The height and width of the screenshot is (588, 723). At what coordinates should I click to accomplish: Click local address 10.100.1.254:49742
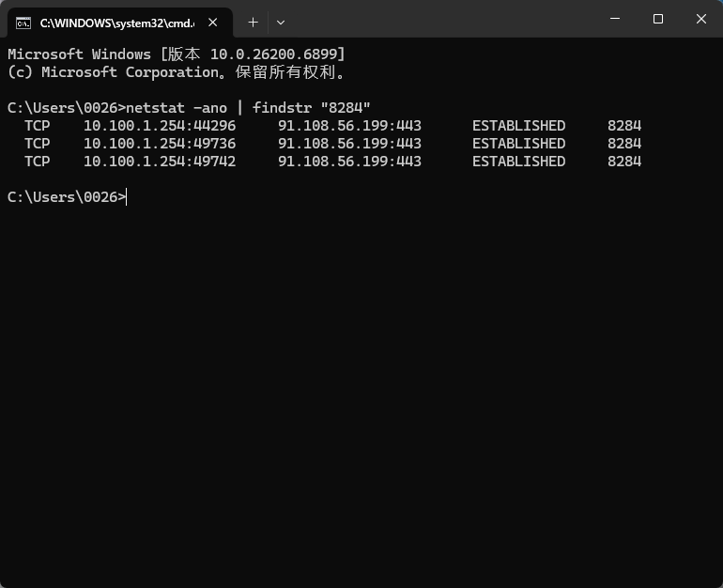coord(159,162)
